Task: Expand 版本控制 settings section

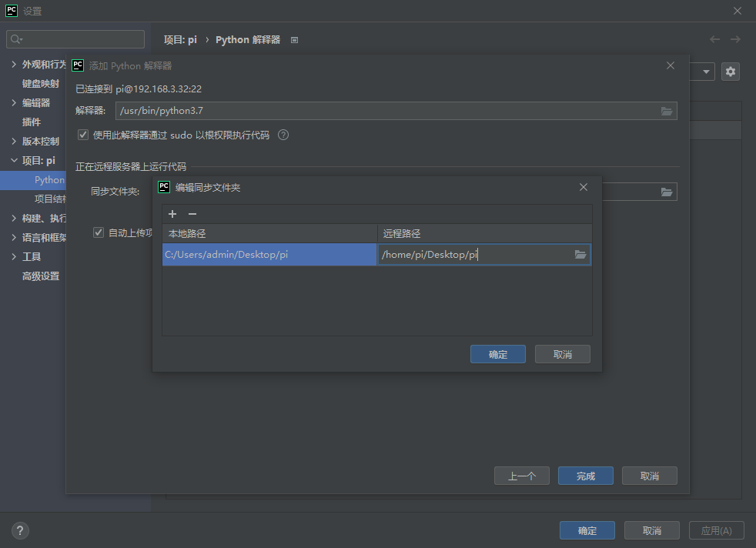Action: tap(14, 142)
